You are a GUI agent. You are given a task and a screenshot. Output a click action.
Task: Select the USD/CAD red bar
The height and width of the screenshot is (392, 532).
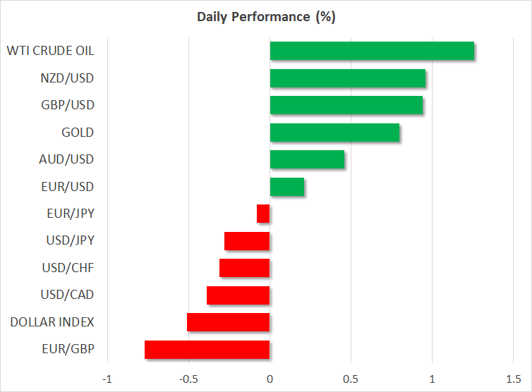[238, 295]
